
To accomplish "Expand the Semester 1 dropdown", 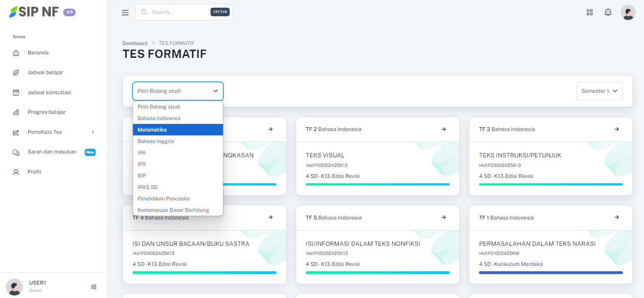I will [x=600, y=91].
